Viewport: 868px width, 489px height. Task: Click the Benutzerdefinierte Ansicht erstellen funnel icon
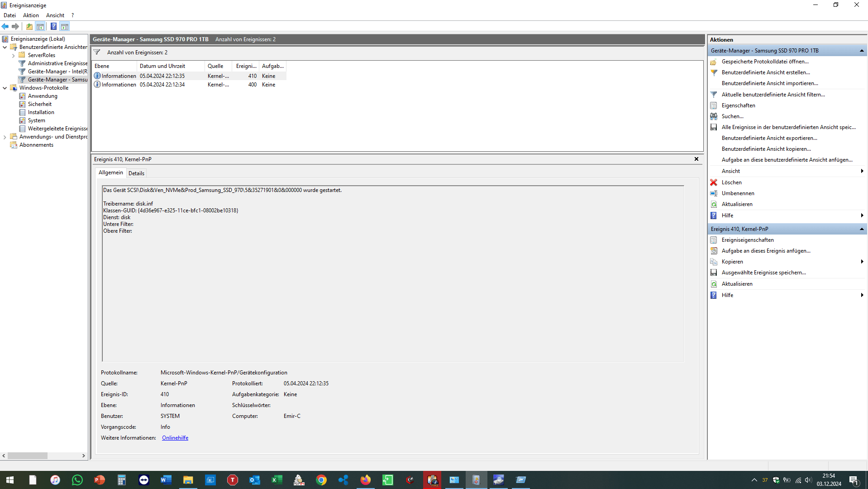(714, 72)
